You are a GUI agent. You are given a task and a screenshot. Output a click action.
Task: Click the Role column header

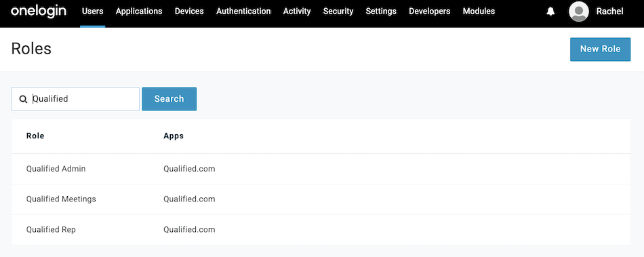pos(35,136)
